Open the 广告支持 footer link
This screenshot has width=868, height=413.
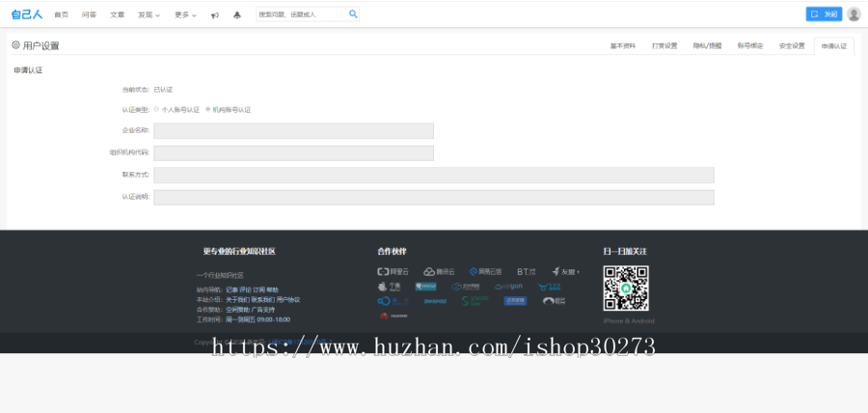(x=263, y=310)
